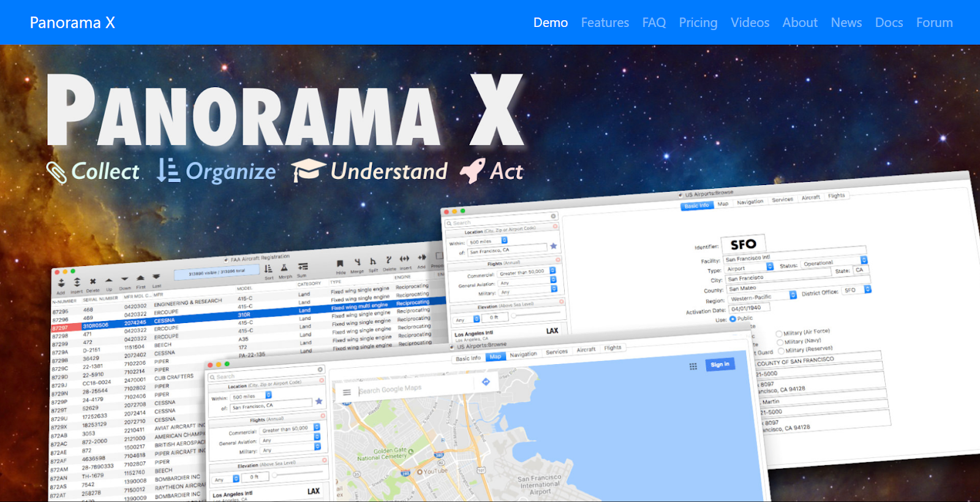Adjust the Elevation slider in the Map window

click(x=298, y=474)
